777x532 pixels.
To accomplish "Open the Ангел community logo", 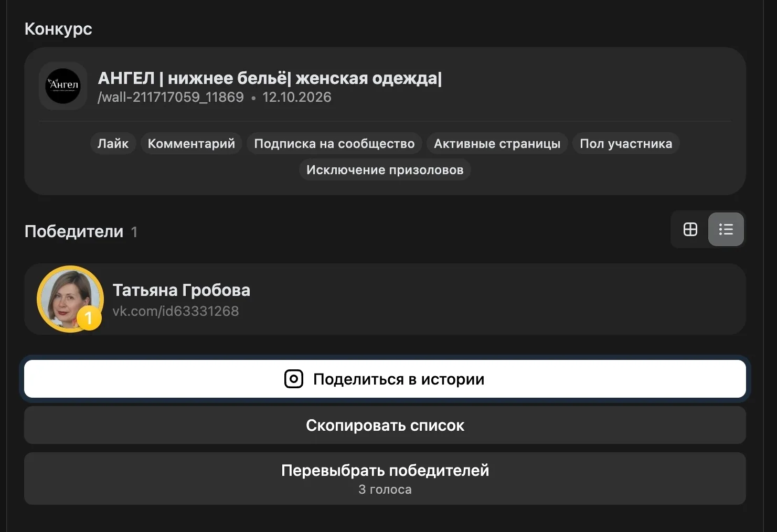I will pos(63,86).
